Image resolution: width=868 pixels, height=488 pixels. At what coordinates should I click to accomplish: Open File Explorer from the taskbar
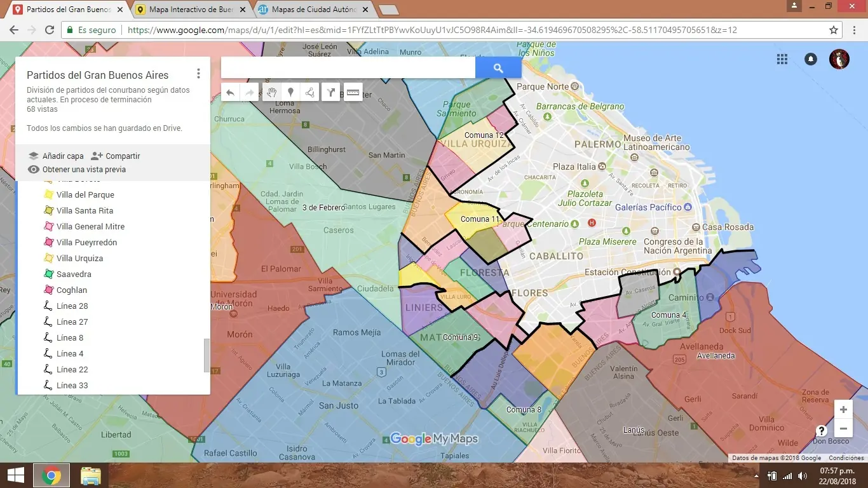91,475
